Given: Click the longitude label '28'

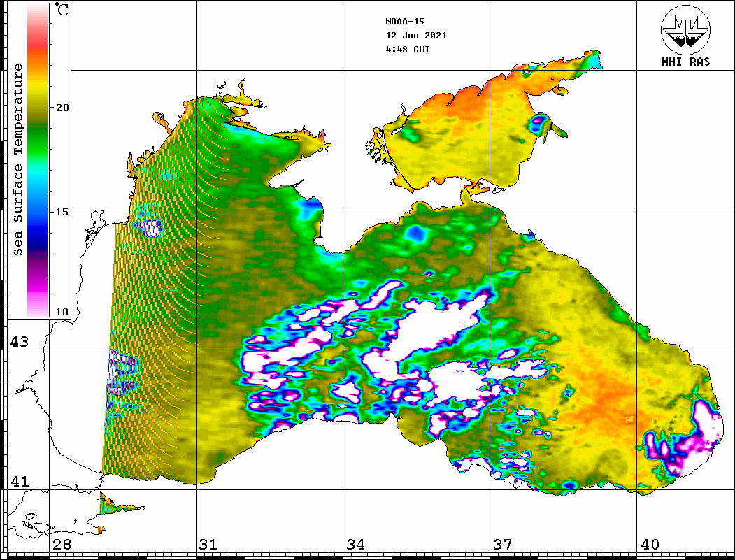Looking at the screenshot, I should (x=62, y=545).
